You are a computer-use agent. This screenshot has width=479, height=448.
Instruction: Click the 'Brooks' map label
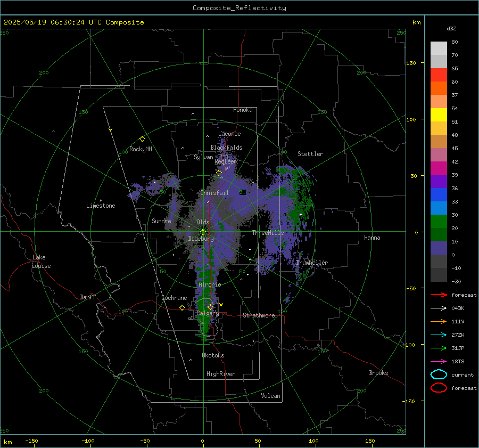[x=378, y=373]
